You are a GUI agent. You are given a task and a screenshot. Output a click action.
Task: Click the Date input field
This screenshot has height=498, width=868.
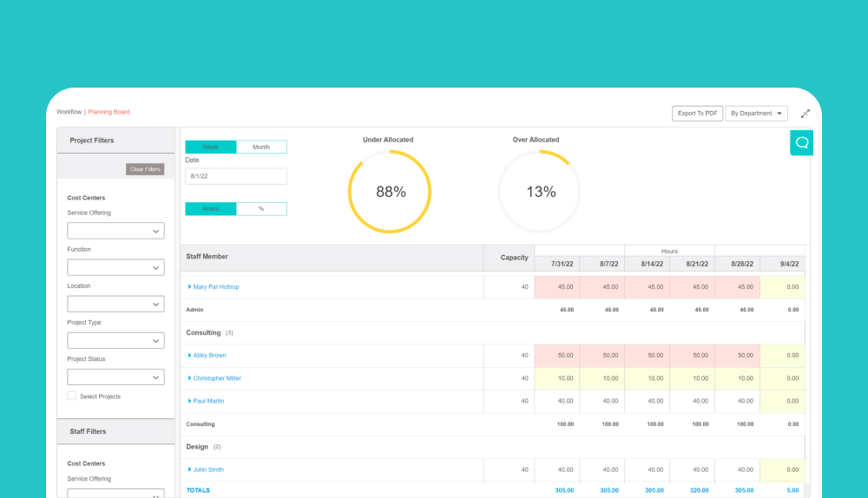[x=236, y=176]
